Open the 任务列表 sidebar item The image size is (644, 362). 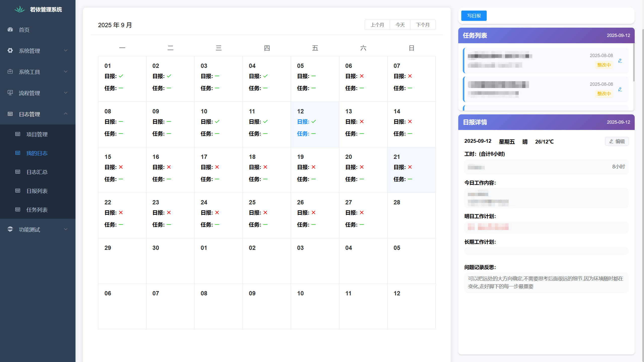(37, 210)
